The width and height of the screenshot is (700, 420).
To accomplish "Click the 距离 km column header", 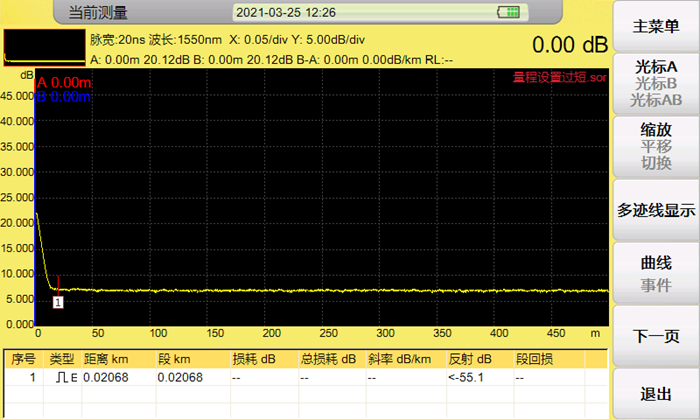I will click(x=105, y=359).
